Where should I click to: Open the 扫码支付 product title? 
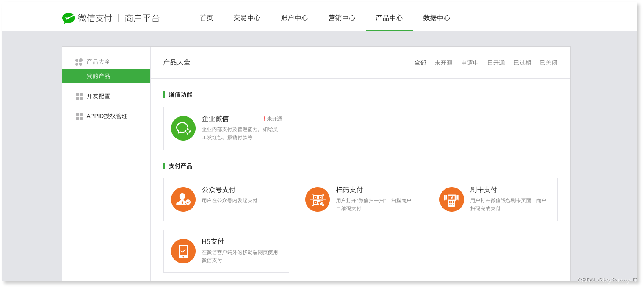point(349,190)
